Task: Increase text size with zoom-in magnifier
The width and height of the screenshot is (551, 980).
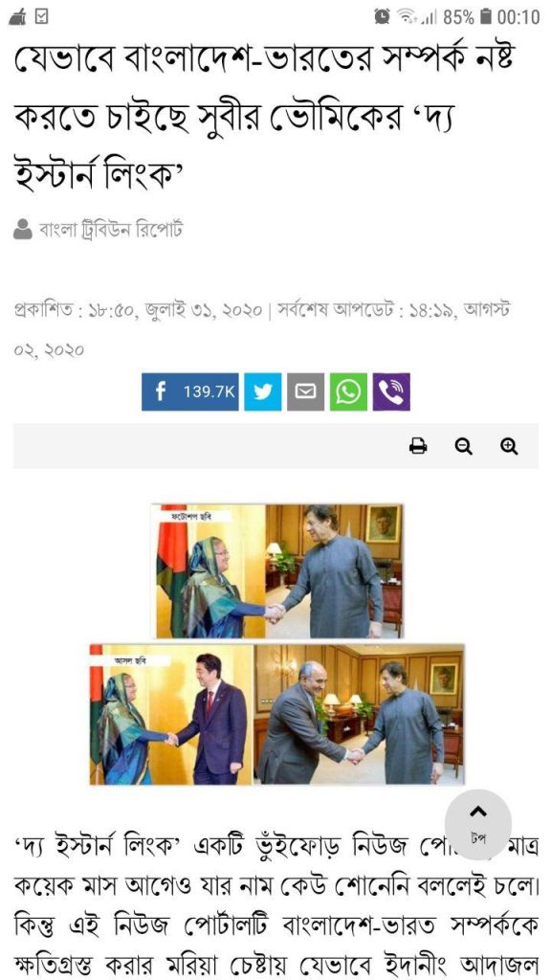Action: (509, 446)
